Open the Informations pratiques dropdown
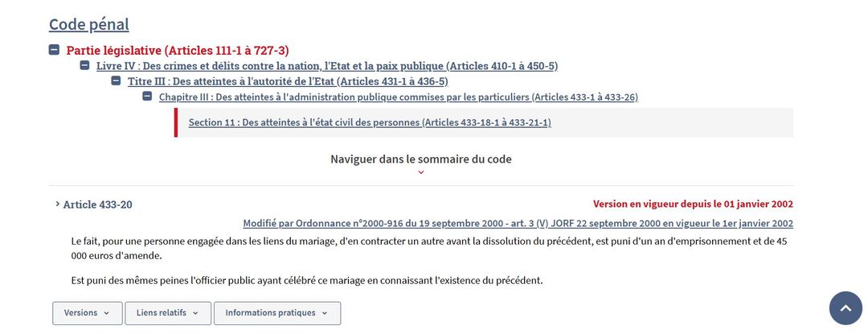 (x=276, y=313)
